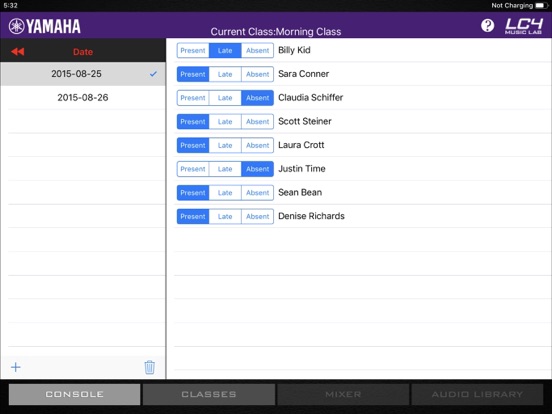This screenshot has width=552, height=414.
Task: Mark Justin Time as Present
Action: coord(193,169)
